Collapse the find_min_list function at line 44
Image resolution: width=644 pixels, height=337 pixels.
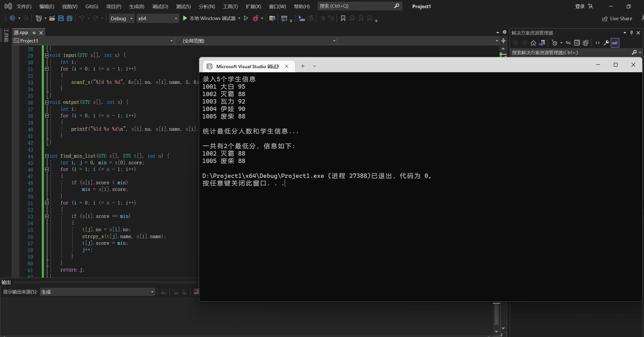click(x=47, y=156)
